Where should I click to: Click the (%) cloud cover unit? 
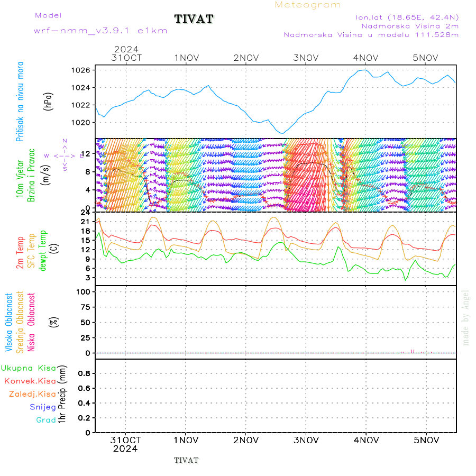[x=54, y=322]
